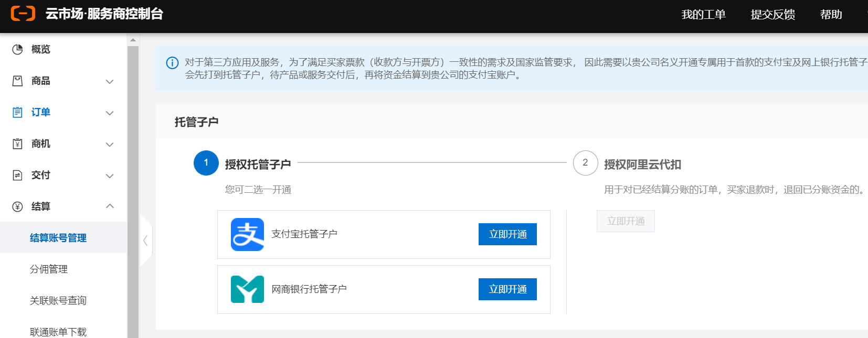Viewport: 868px width, 338px height.
Task: Click disabled 立即开通 under 授权阿里云代扣
Action: click(x=626, y=221)
